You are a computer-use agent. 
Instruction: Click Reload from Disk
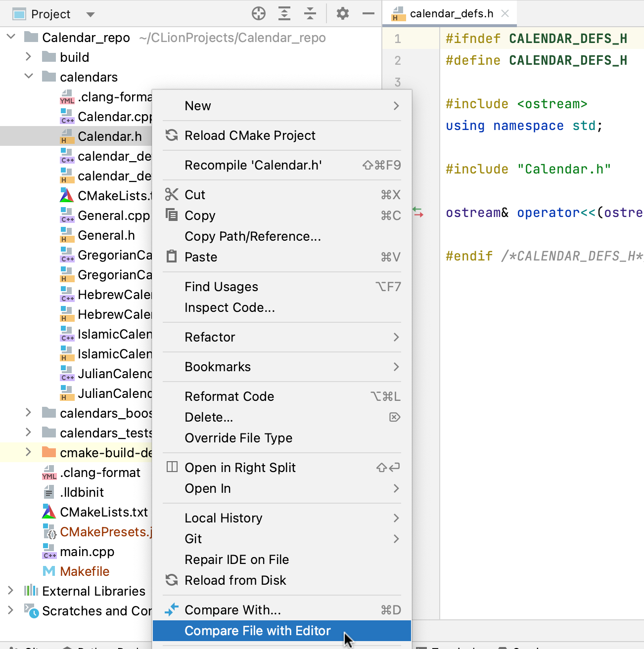236,580
